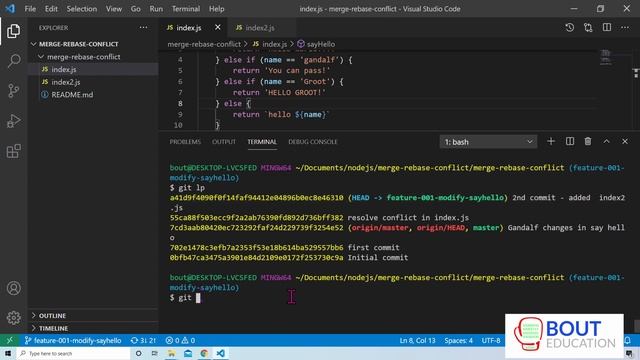This screenshot has width=640, height=360.
Task: Open Explorer views and more actions ellipsis
Action: coord(143,27)
